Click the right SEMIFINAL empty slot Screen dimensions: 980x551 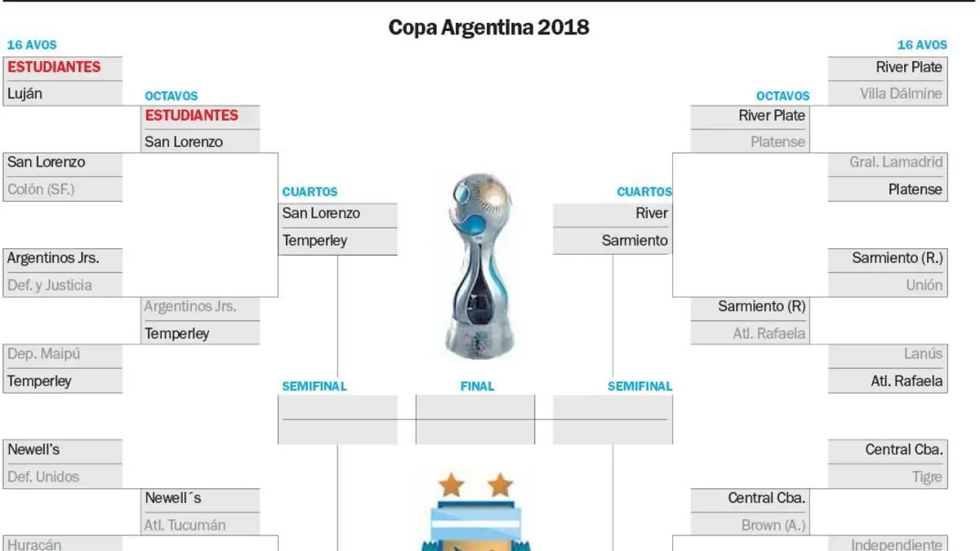pos(612,420)
